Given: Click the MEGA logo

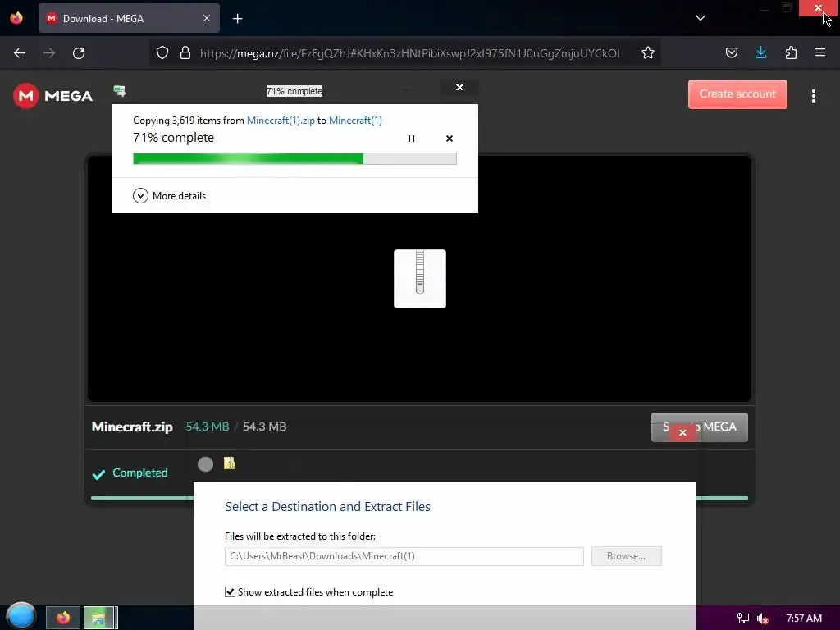Looking at the screenshot, I should point(52,96).
